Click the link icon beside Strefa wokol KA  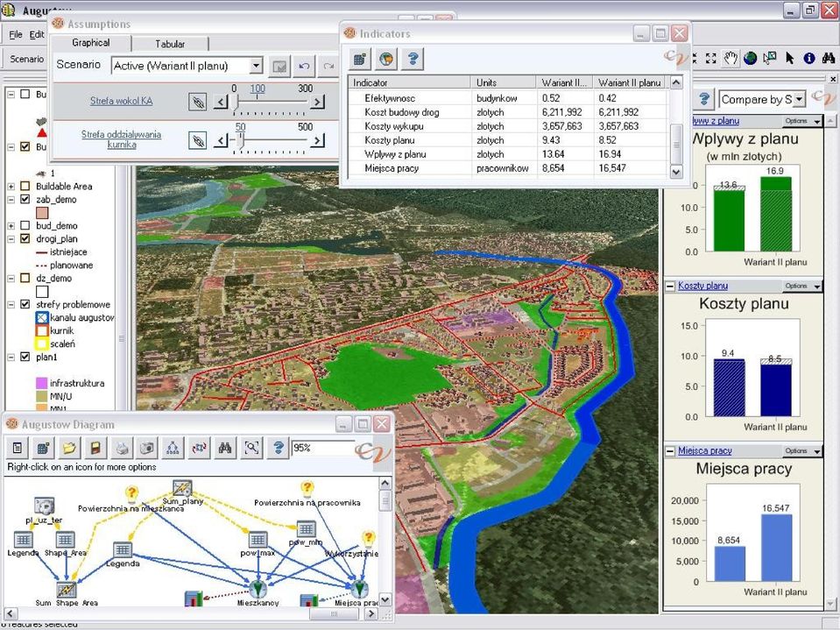198,102
